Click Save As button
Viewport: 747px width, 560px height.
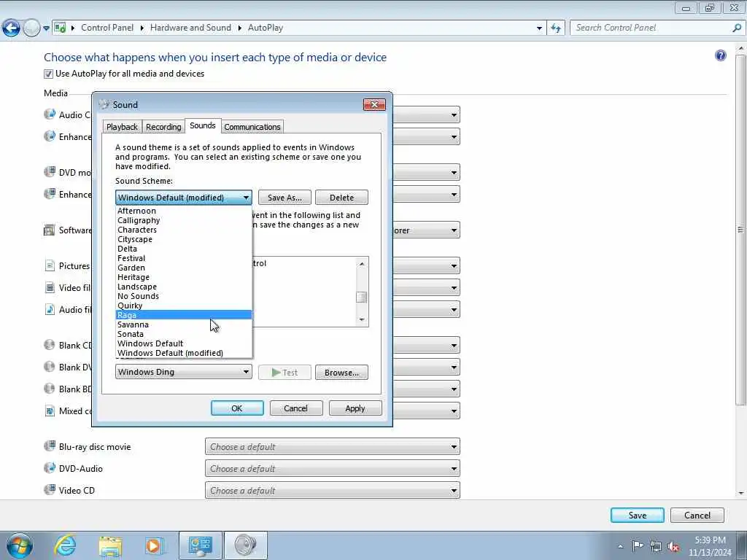coord(285,198)
